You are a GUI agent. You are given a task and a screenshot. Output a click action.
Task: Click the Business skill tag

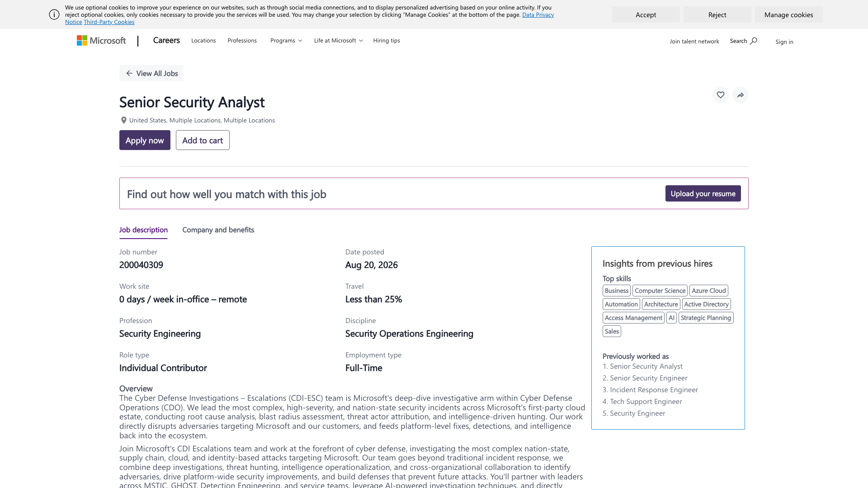617,291
